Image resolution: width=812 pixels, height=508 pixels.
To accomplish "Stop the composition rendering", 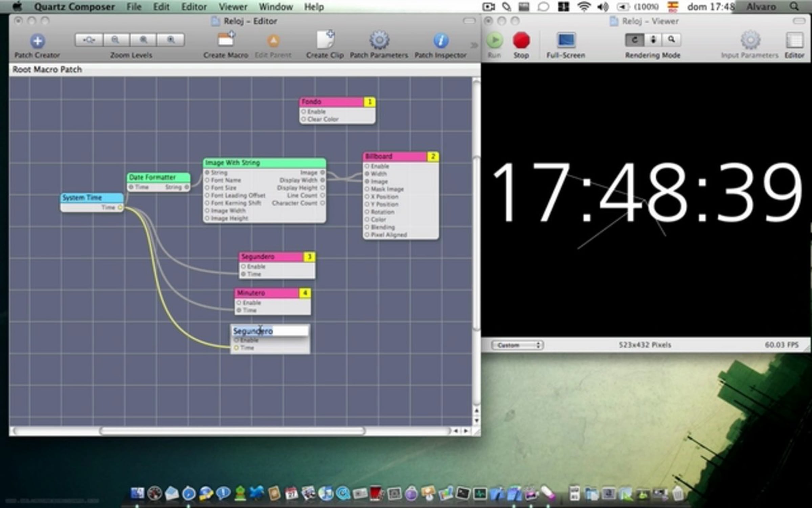I will point(521,41).
